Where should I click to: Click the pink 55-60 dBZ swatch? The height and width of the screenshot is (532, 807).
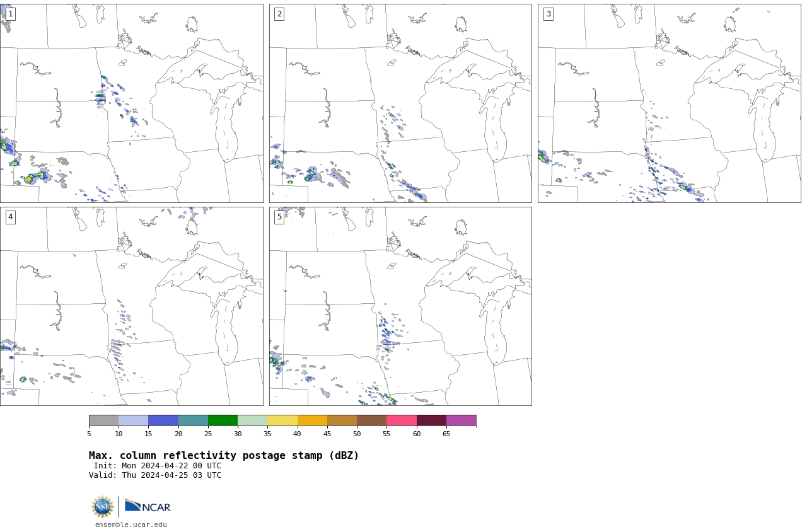pos(402,420)
